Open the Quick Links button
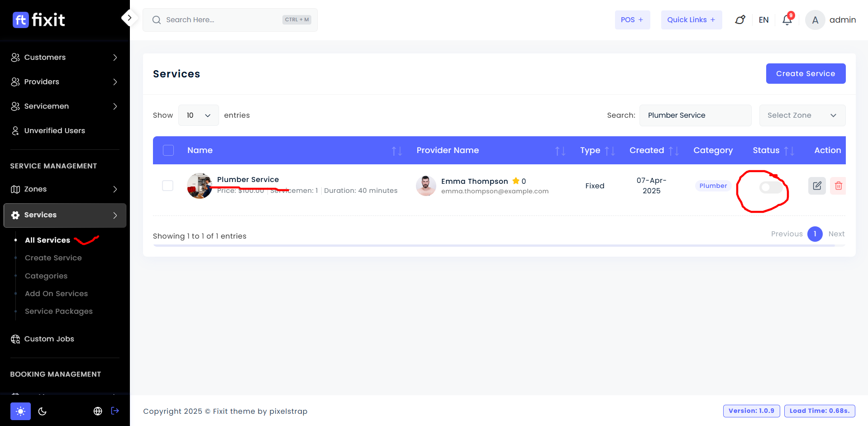This screenshot has width=868, height=426. point(691,20)
